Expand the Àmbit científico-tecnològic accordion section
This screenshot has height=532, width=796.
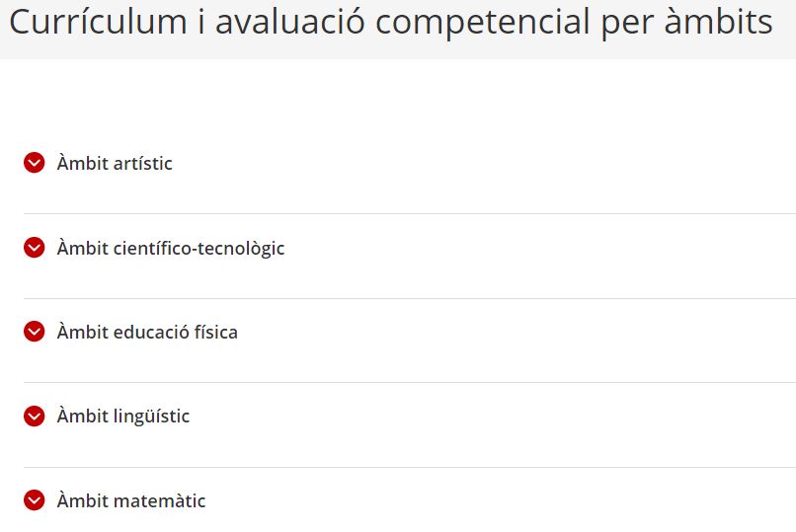point(170,248)
